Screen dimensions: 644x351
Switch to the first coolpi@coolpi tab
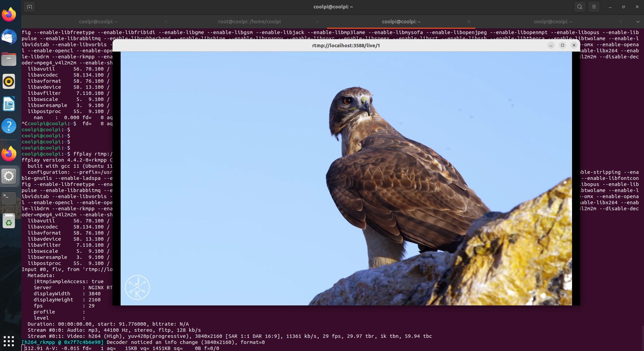pos(98,22)
